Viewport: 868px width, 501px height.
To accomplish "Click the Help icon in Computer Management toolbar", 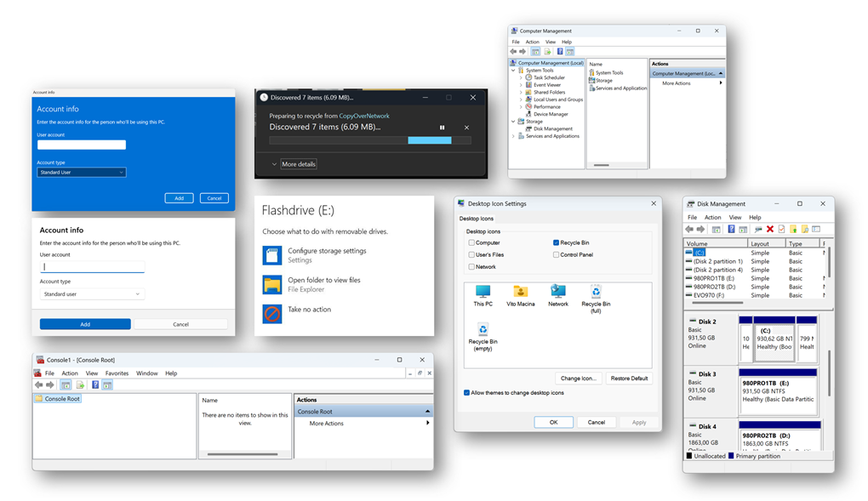I will point(558,52).
